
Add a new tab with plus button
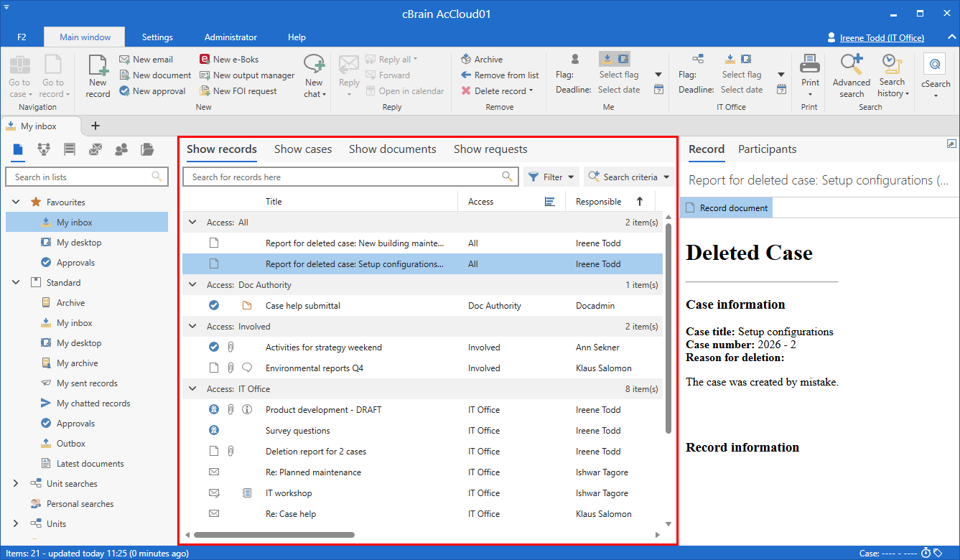coord(95,126)
